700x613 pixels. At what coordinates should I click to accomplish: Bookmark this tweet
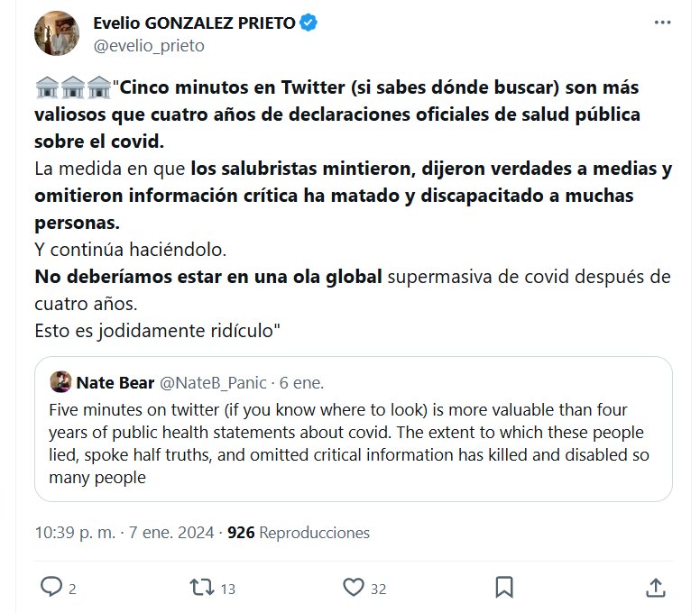[505, 588]
